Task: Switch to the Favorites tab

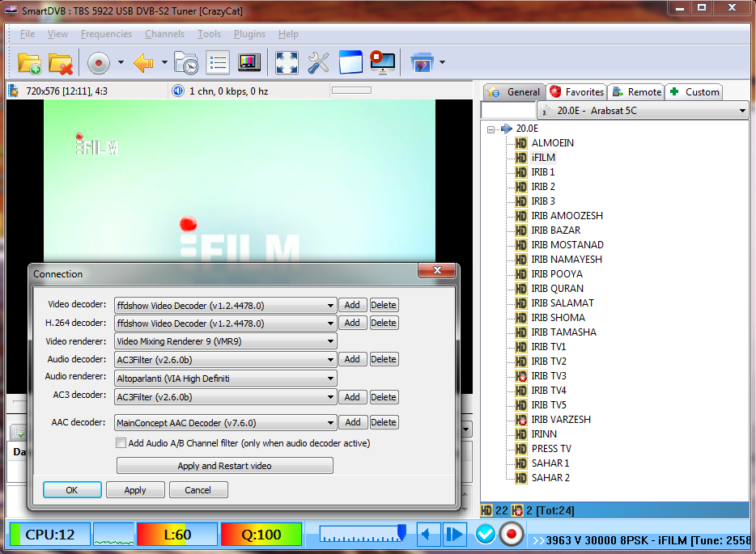Action: click(x=576, y=91)
